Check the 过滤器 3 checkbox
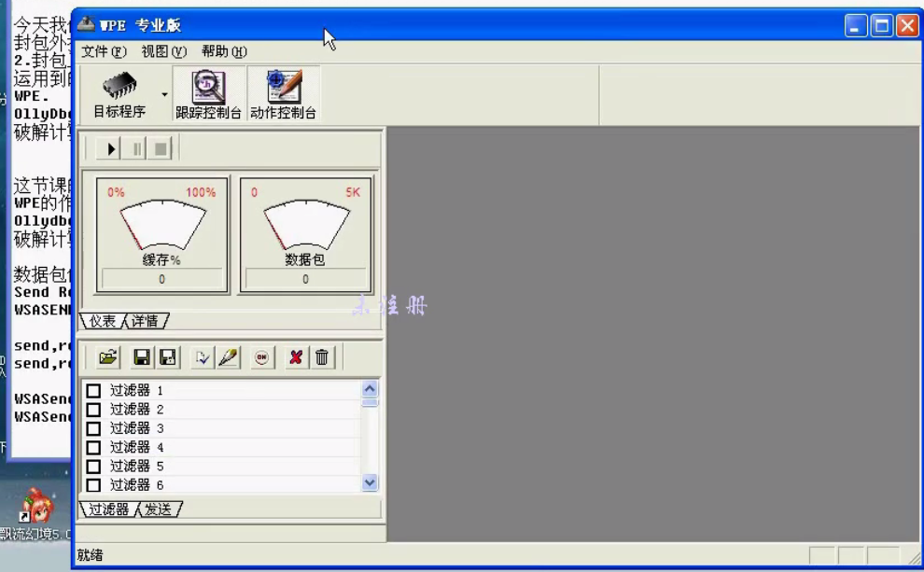Viewport: 924px width, 572px height. 93,428
